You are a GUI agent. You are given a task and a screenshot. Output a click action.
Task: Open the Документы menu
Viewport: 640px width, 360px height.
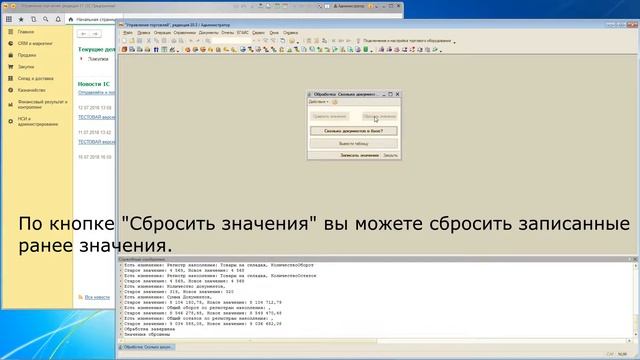(x=209, y=33)
